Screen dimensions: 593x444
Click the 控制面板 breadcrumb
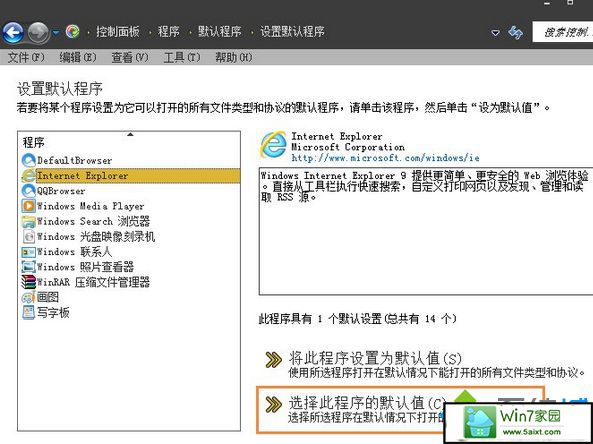coord(118,31)
